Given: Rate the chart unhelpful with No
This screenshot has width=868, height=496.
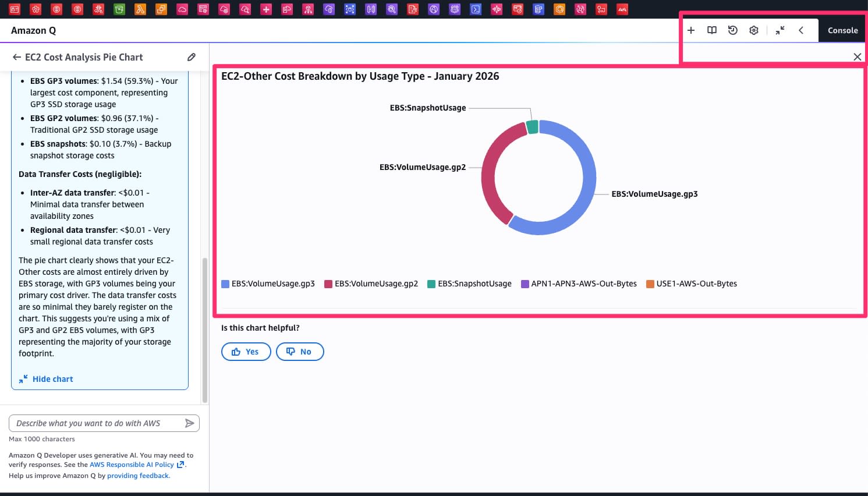Looking at the screenshot, I should [x=300, y=352].
